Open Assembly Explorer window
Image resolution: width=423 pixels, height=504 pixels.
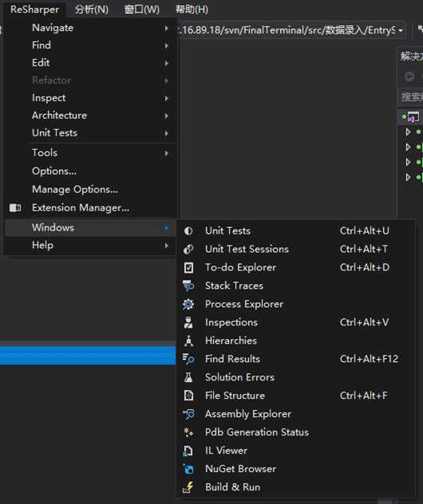click(296, 414)
